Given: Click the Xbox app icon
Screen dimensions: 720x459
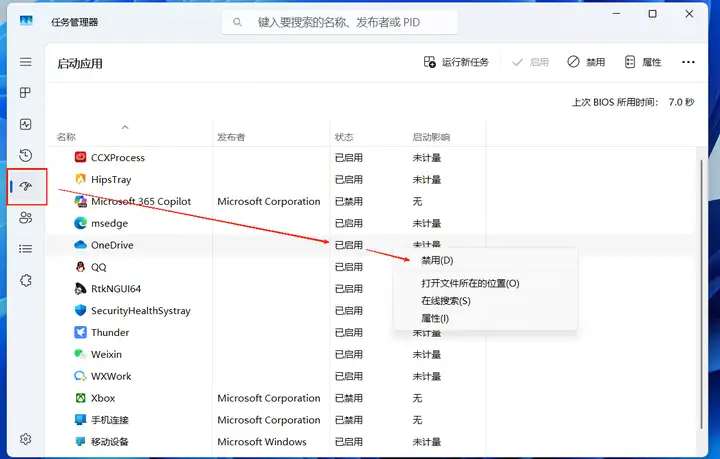Looking at the screenshot, I should (80, 398).
